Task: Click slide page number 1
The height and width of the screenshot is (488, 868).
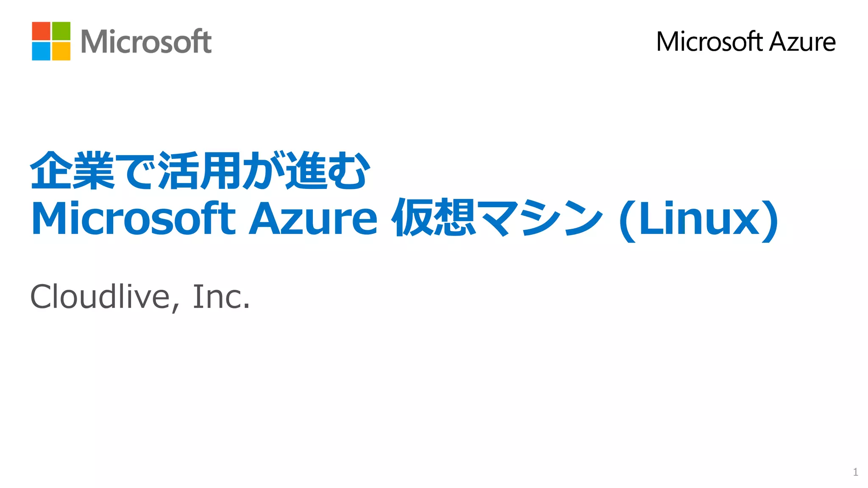Action: click(855, 472)
